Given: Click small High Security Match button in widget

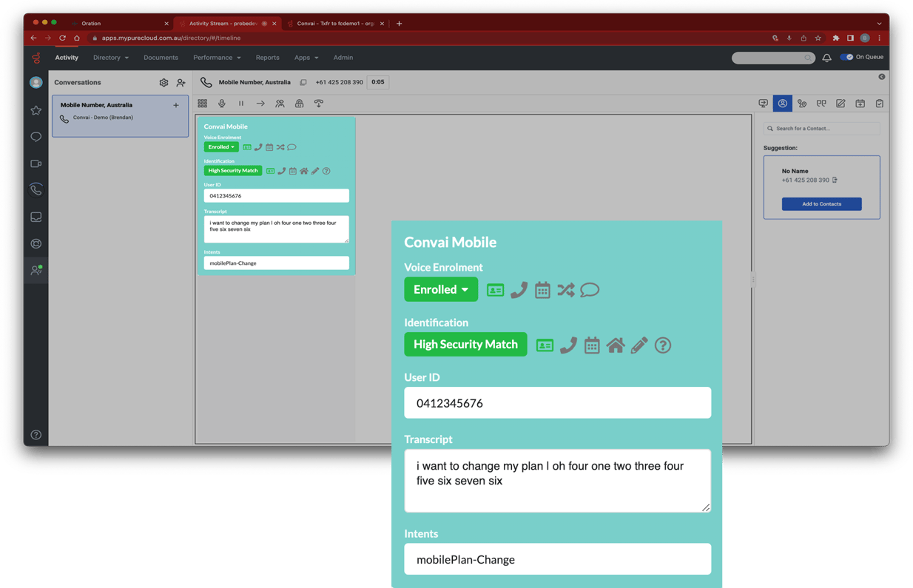Looking at the screenshot, I should (233, 171).
